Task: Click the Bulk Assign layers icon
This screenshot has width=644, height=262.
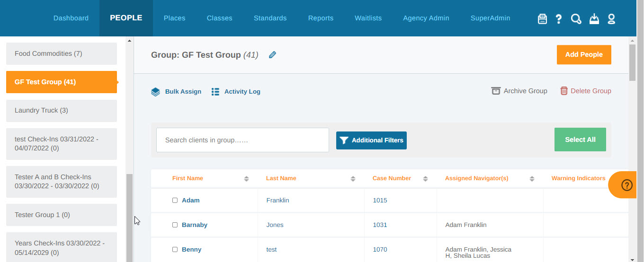Action: click(155, 92)
